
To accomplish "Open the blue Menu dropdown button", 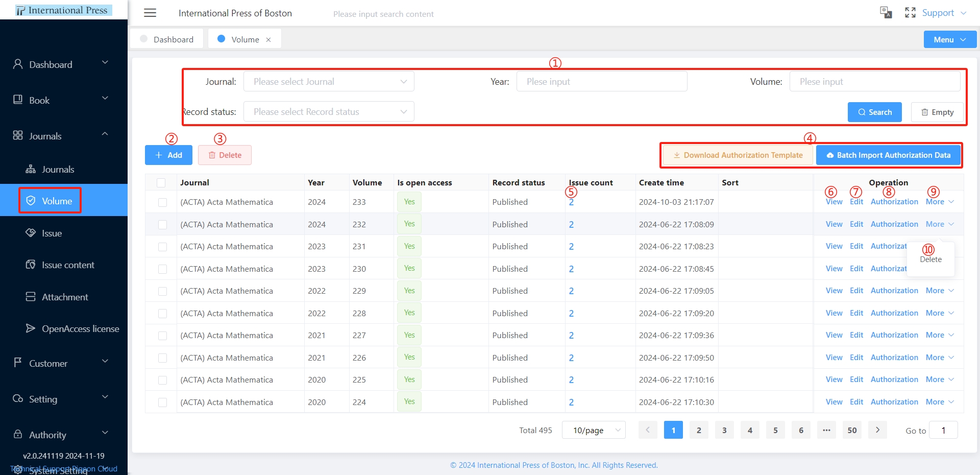I will [x=950, y=39].
